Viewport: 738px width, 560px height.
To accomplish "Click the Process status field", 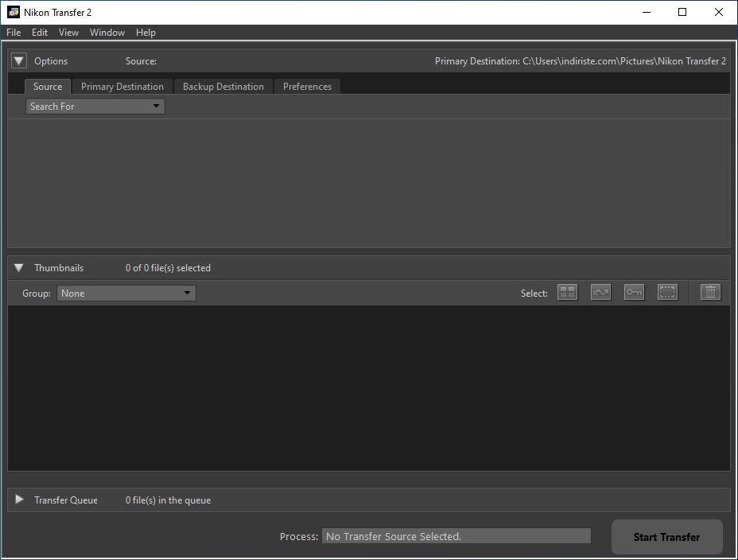I will [x=456, y=536].
